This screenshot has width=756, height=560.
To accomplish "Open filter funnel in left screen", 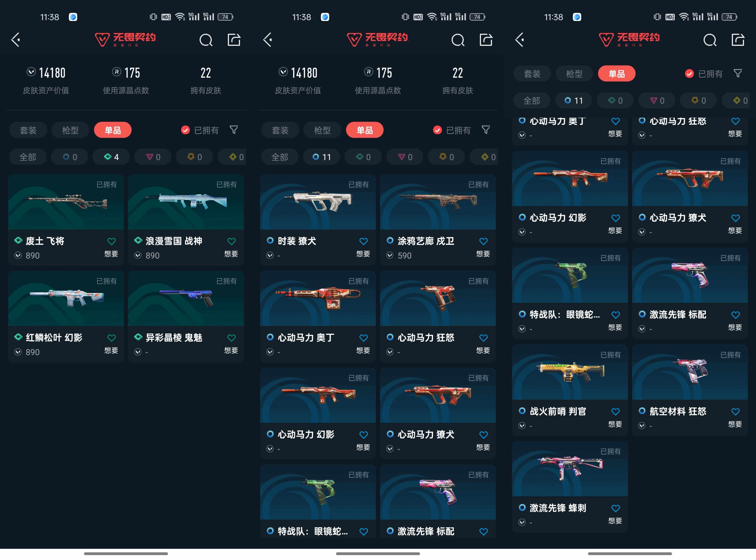I will [234, 130].
